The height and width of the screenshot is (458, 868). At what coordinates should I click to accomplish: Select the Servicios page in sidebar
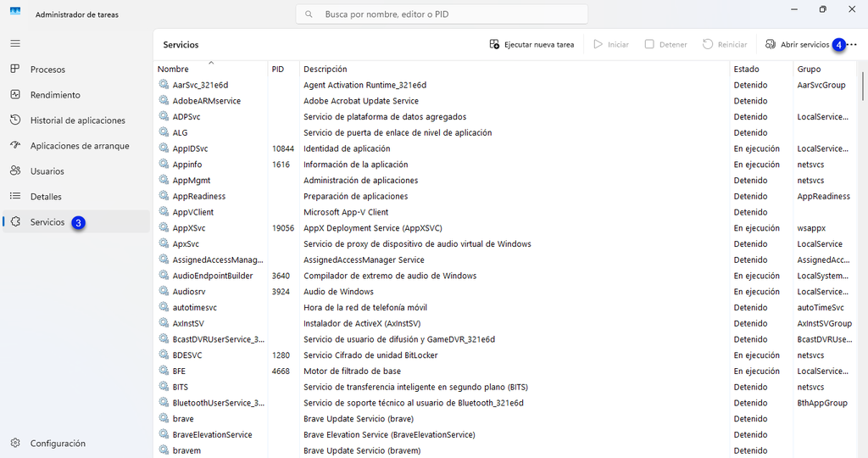(x=75, y=222)
